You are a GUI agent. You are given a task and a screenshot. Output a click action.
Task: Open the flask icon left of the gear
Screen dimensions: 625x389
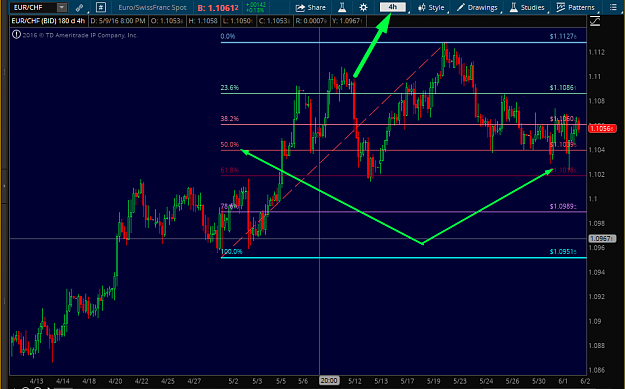342,7
